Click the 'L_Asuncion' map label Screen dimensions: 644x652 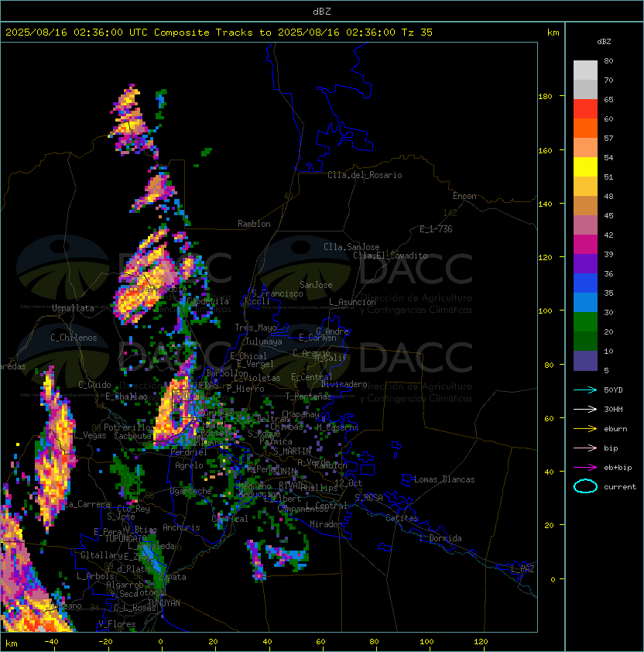tap(352, 302)
